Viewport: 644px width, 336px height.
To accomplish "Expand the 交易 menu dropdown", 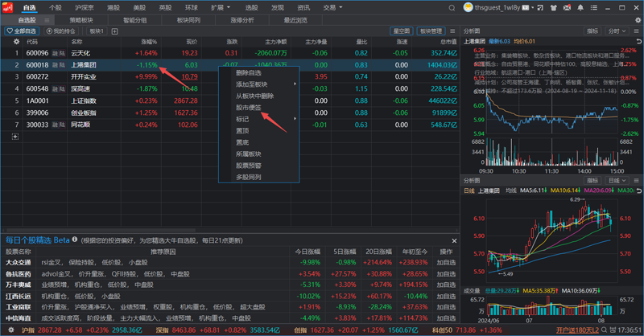I will click(332, 8).
